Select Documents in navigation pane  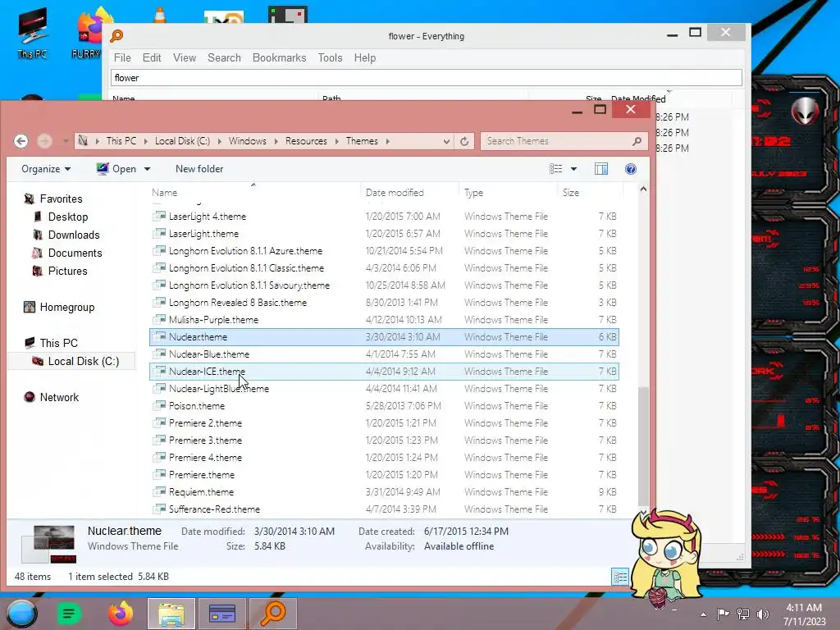pyautogui.click(x=75, y=253)
